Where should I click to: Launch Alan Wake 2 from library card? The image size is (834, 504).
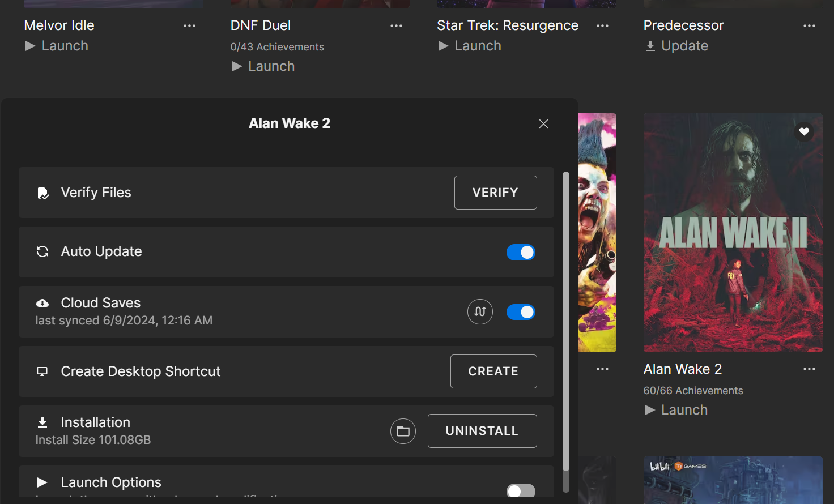676,410
